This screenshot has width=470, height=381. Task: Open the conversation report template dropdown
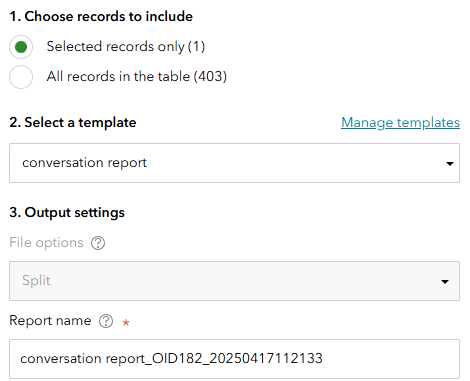point(234,163)
